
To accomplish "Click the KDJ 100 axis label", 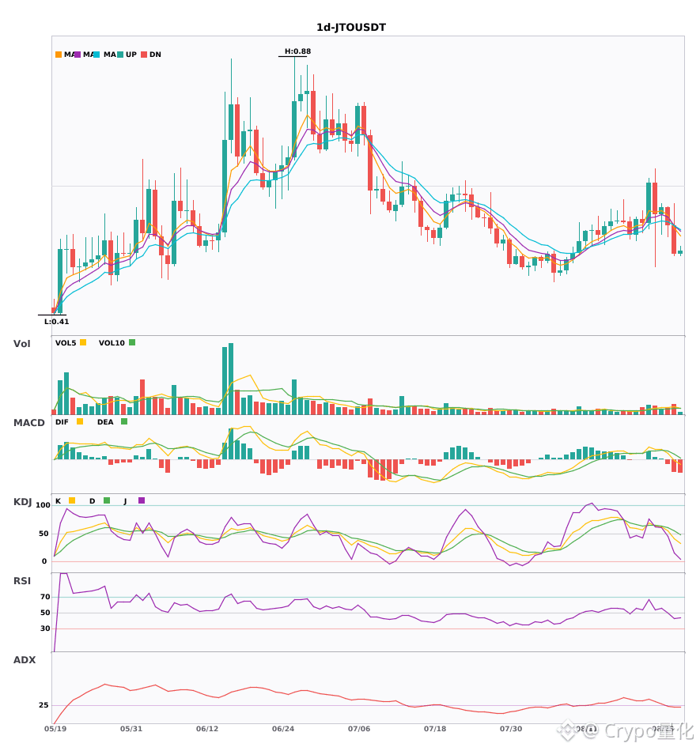I will [43, 505].
